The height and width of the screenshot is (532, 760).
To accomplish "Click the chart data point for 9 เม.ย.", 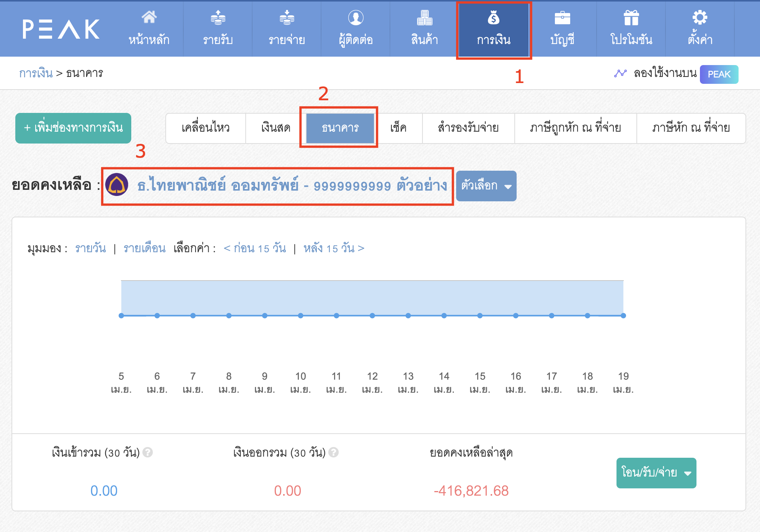I will [265, 316].
